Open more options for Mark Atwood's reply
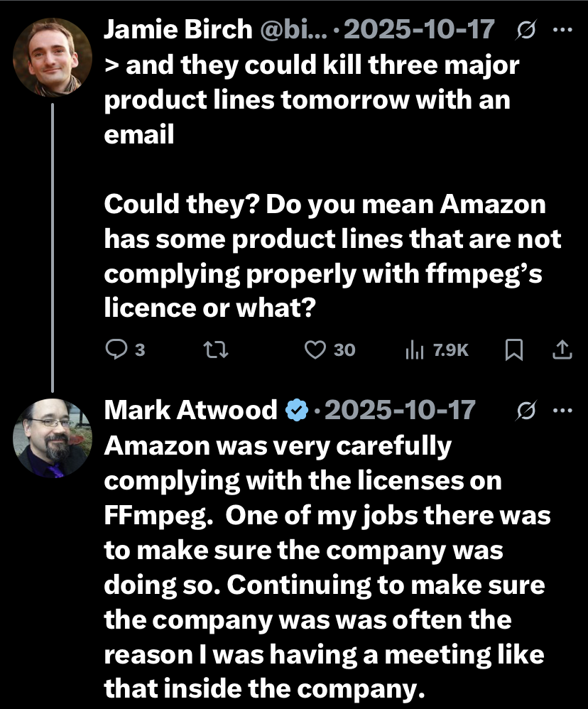Image resolution: width=588 pixels, height=709 pixels. tap(562, 411)
